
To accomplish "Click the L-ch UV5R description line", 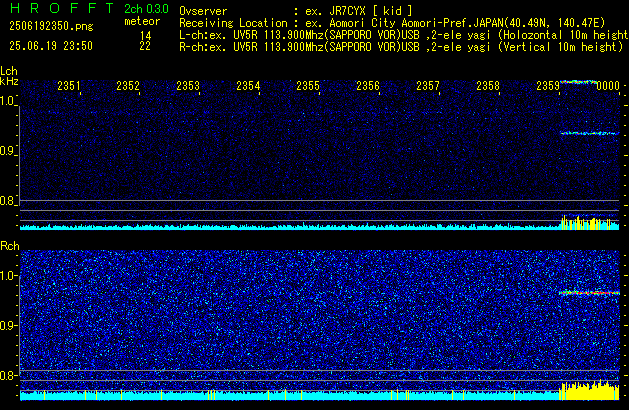I will [404, 35].
